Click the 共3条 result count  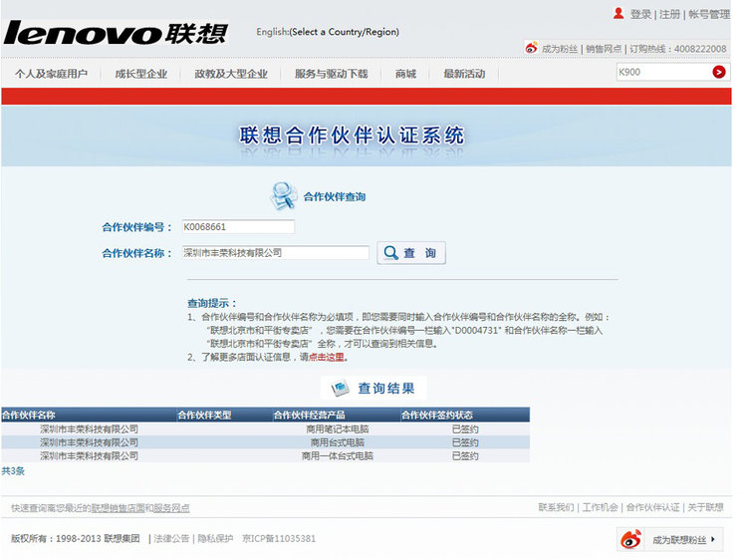(13, 471)
